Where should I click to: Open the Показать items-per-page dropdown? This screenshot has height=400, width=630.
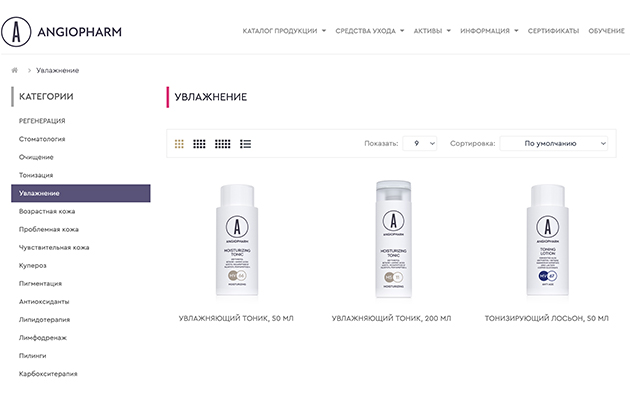pos(420,143)
